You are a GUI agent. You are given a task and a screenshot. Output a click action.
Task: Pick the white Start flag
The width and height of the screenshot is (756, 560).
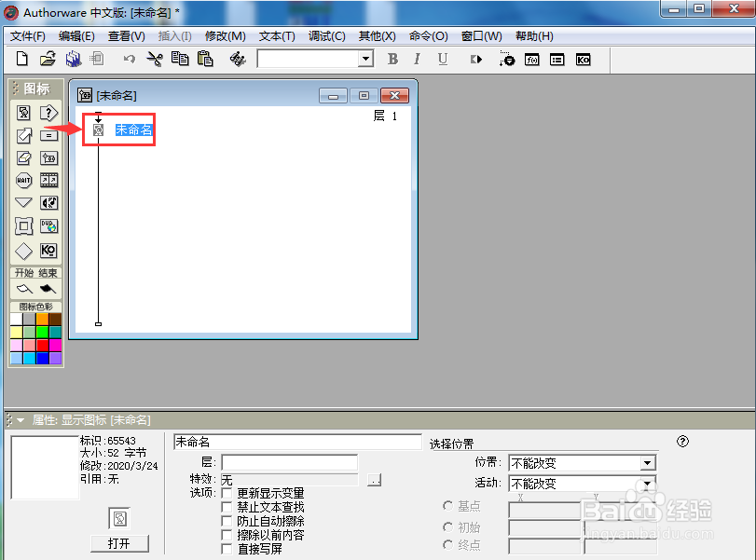click(x=24, y=289)
